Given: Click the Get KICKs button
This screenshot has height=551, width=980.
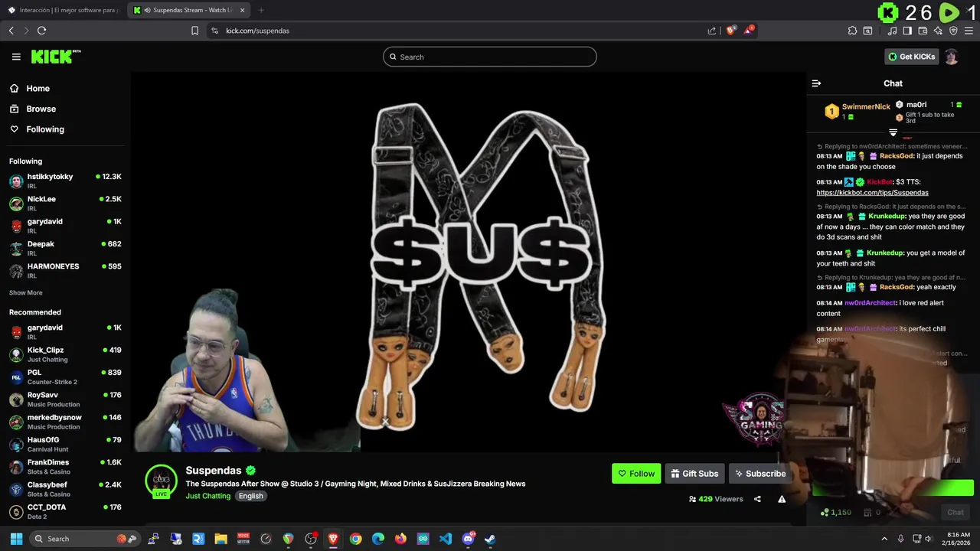Looking at the screenshot, I should 911,57.
